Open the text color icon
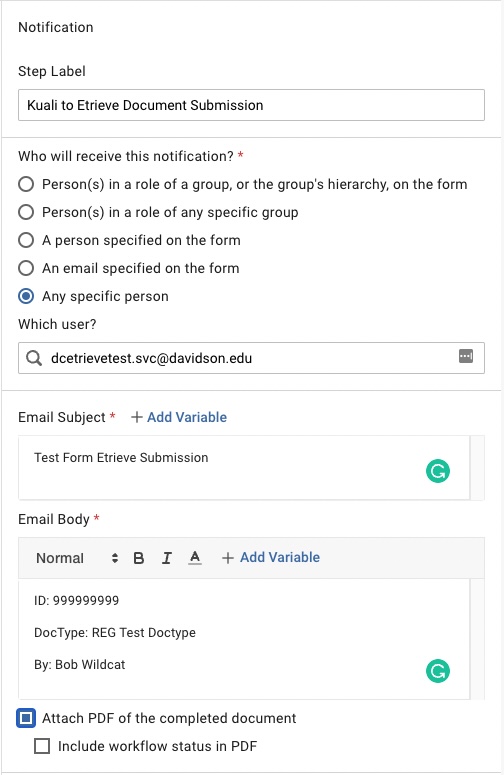Screen dimensions: 504x775 [195, 558]
